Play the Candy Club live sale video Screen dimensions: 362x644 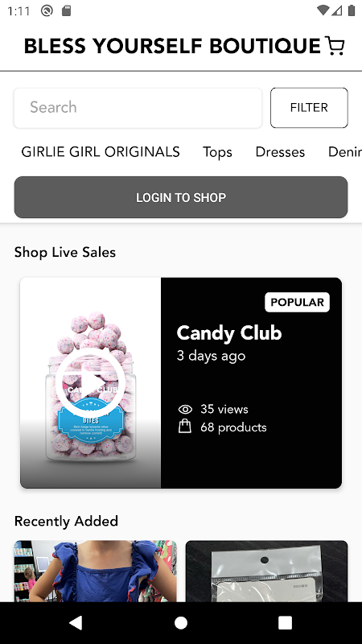[90, 383]
